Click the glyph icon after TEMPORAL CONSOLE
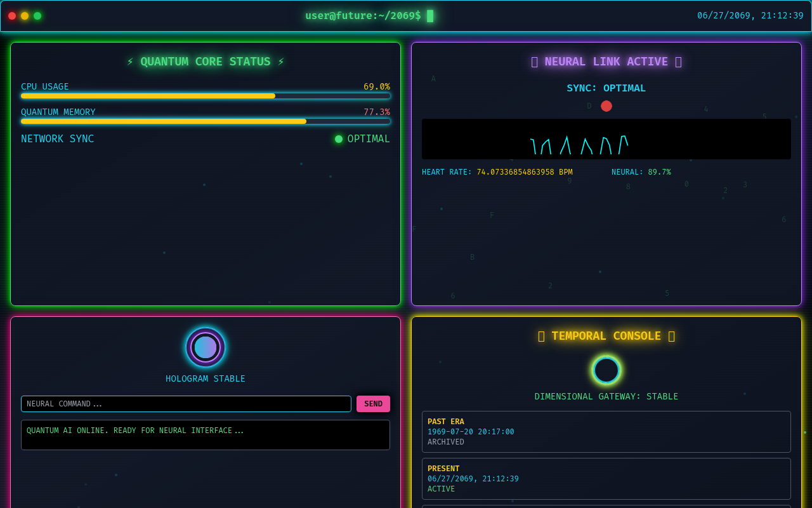 click(x=671, y=336)
